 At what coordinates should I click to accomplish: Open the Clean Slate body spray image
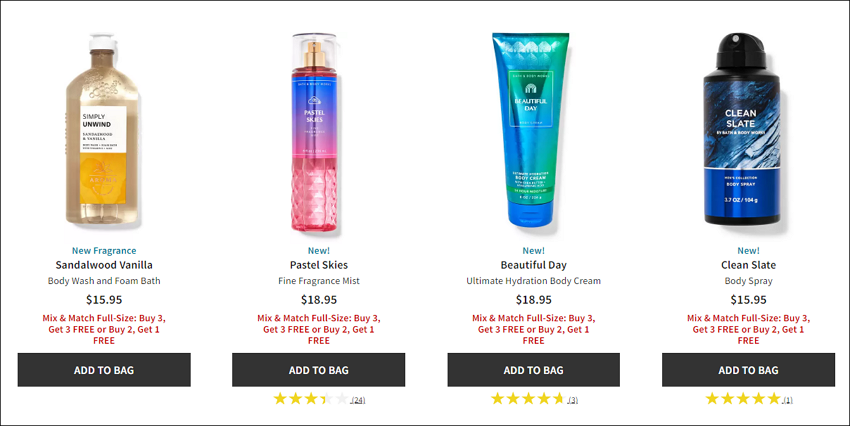pos(742,129)
